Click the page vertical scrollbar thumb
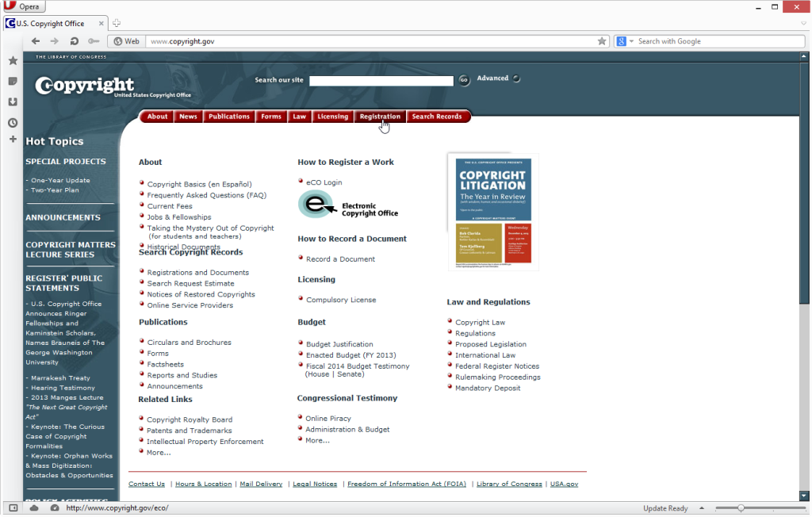The height and width of the screenshot is (517, 812). [x=804, y=182]
